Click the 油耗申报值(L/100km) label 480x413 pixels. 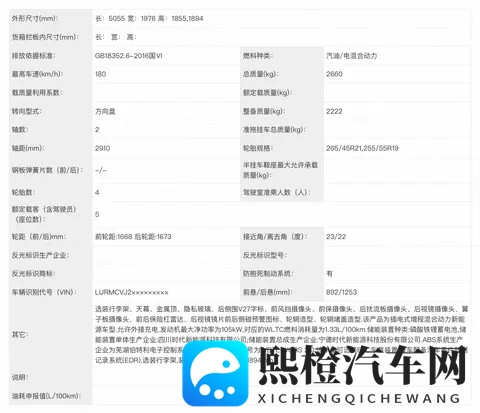[47, 396]
